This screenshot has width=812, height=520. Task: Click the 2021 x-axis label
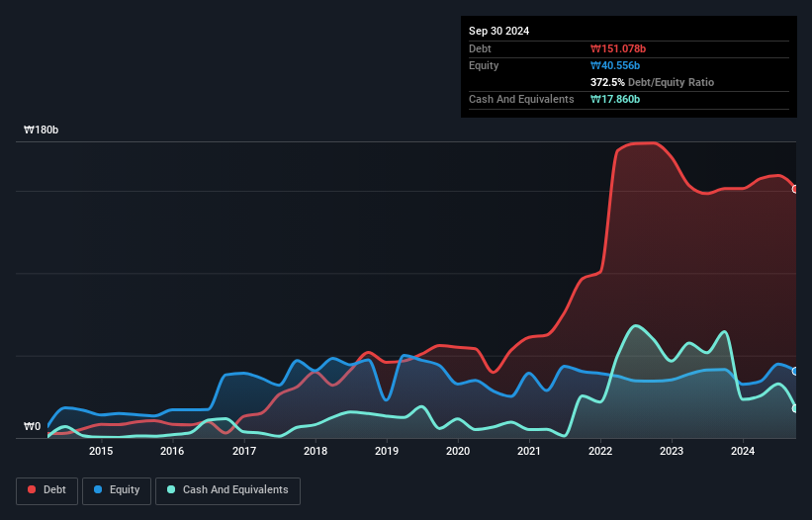click(529, 451)
